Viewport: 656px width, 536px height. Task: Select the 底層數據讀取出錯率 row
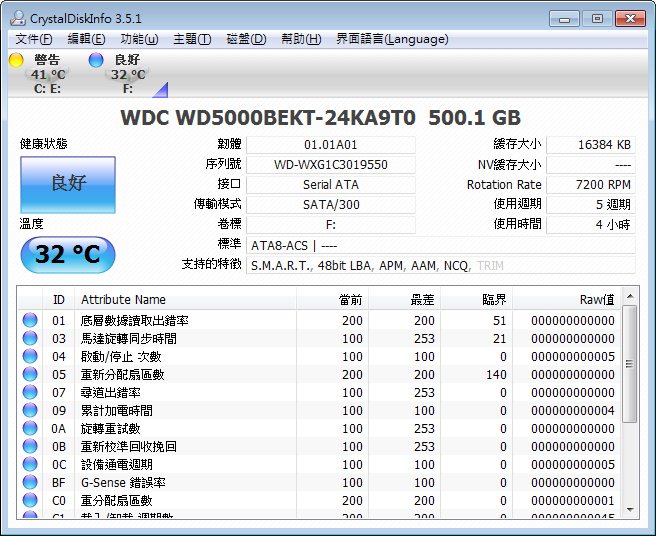click(319, 321)
